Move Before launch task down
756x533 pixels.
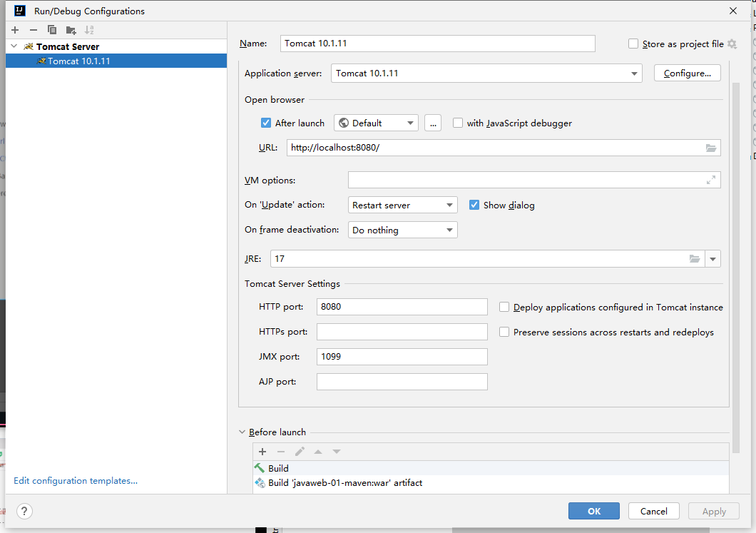[x=337, y=452]
